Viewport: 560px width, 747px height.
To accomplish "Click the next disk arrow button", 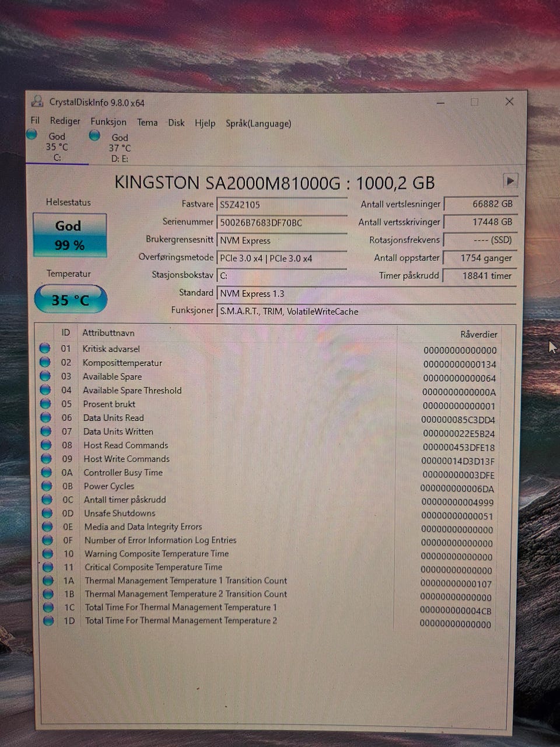I will pyautogui.click(x=510, y=181).
